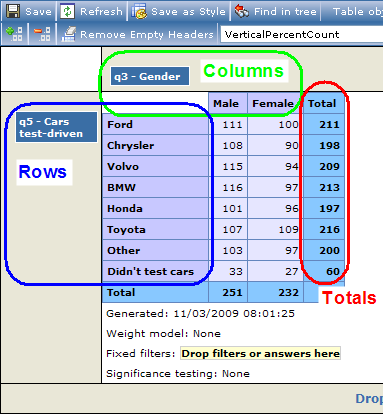
Task: Click the Female column header
Action: (275, 103)
